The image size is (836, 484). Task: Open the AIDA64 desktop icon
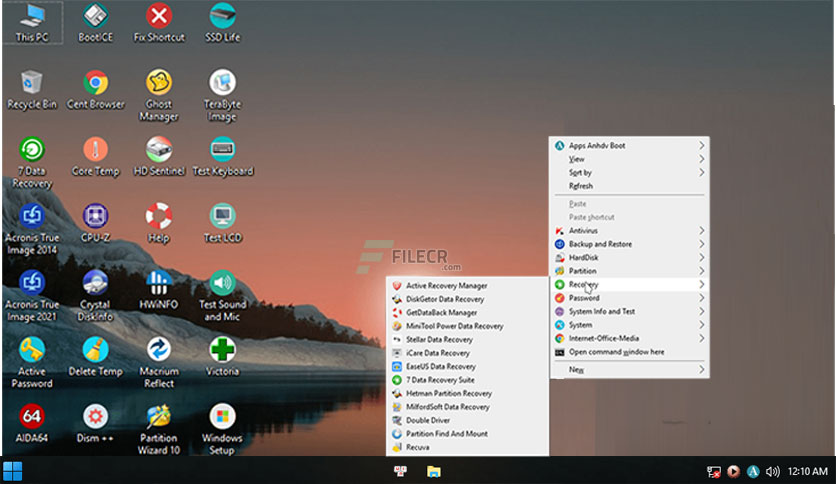coord(32,416)
